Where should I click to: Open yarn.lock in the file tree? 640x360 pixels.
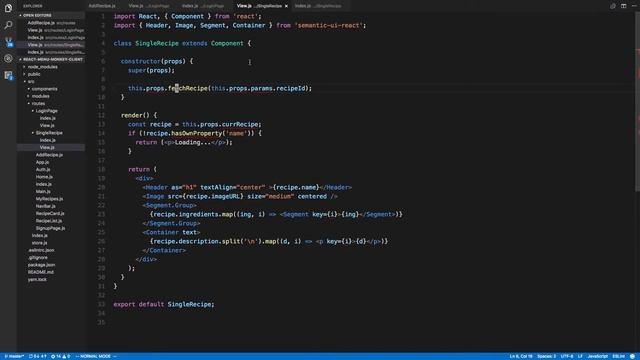pos(37,280)
